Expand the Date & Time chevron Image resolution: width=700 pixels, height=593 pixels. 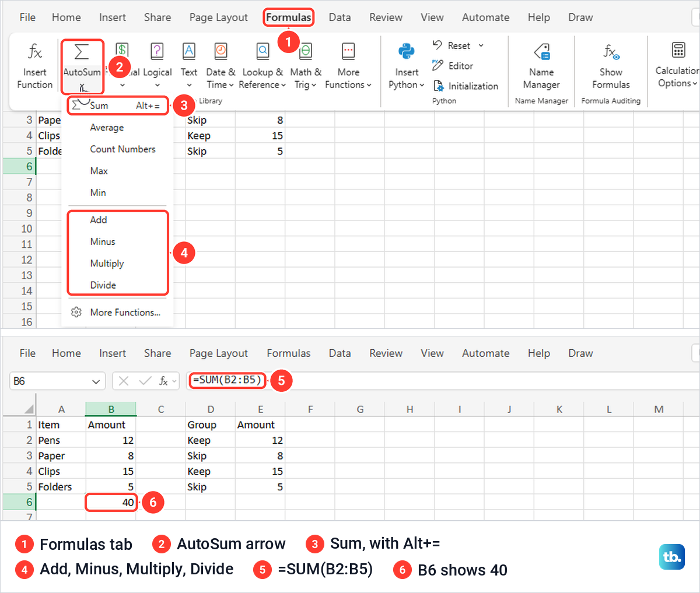tap(232, 85)
